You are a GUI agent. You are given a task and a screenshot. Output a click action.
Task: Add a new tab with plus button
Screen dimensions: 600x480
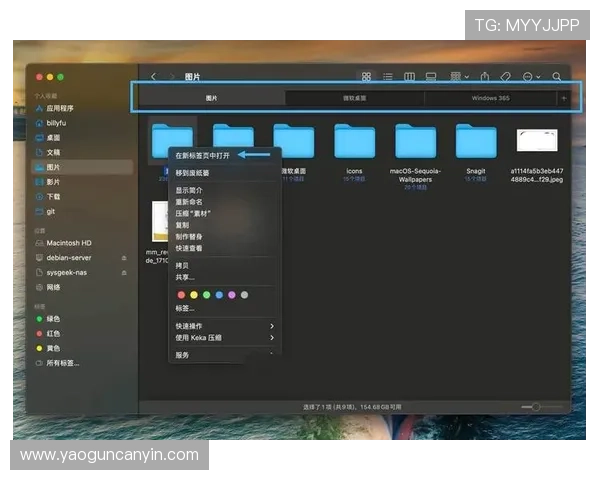(564, 99)
